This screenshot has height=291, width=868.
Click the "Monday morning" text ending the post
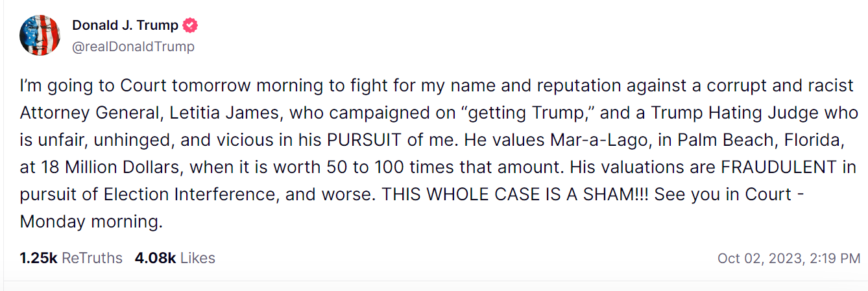[91, 222]
